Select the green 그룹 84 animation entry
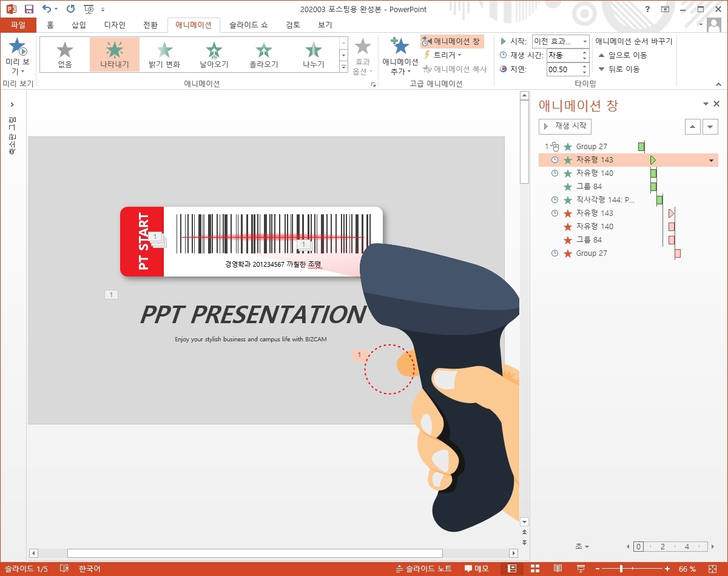The height and width of the screenshot is (576, 728). click(x=628, y=187)
